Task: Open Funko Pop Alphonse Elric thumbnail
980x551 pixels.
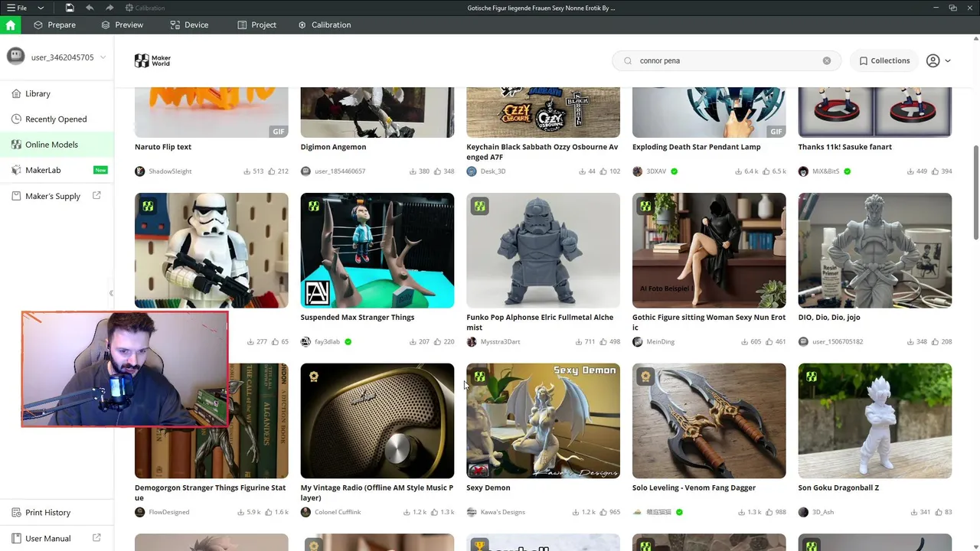Action: pyautogui.click(x=543, y=250)
